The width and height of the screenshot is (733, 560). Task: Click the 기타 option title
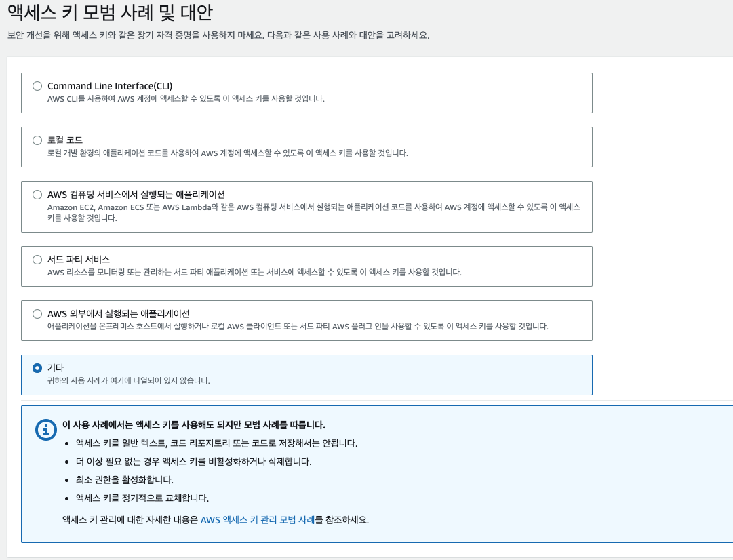[x=56, y=368]
